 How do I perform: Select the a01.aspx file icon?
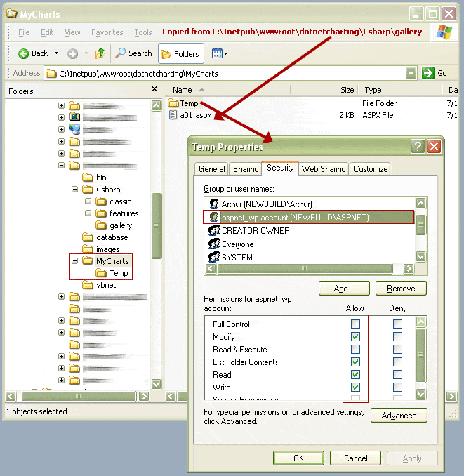click(x=173, y=115)
